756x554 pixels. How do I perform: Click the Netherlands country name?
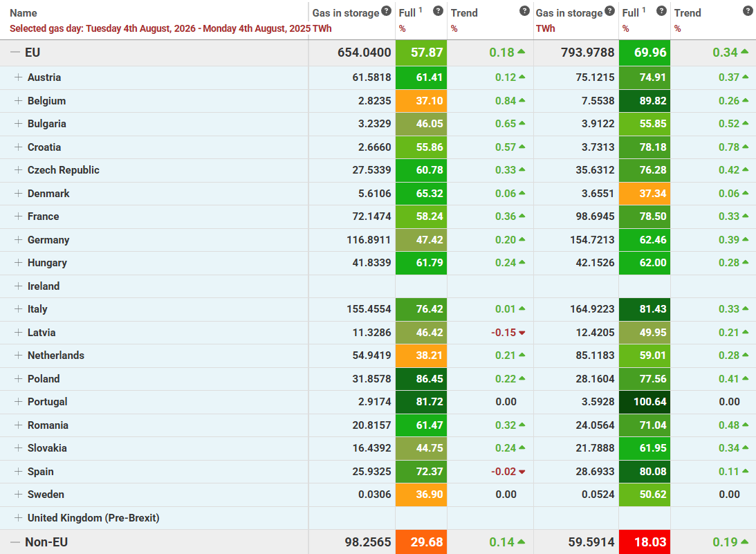coord(56,356)
